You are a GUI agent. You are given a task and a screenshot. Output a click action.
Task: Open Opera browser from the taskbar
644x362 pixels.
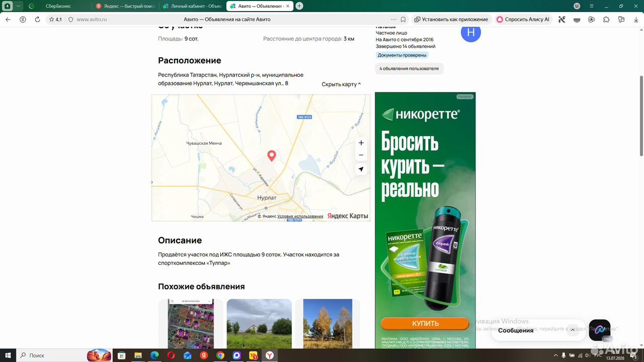pyautogui.click(x=171, y=355)
